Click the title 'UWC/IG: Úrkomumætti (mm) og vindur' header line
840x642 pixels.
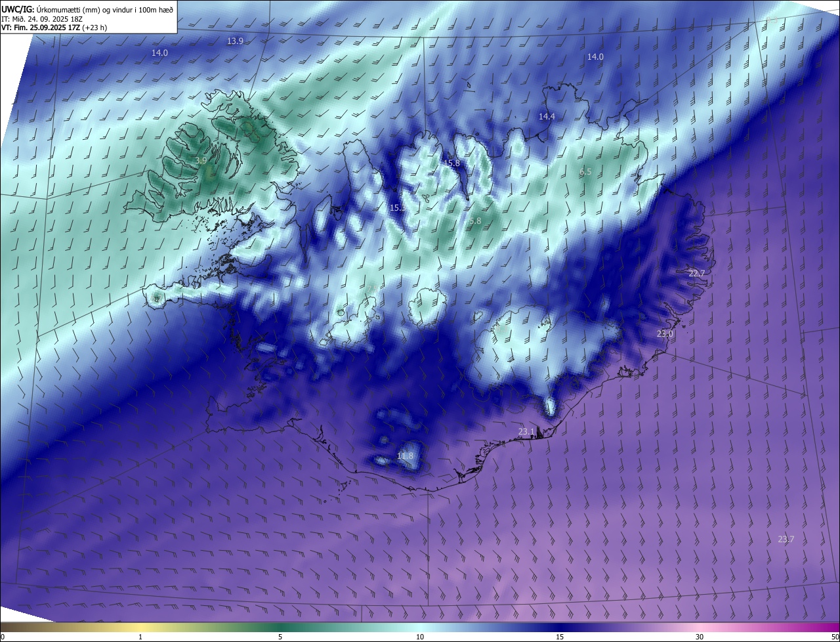click(88, 9)
